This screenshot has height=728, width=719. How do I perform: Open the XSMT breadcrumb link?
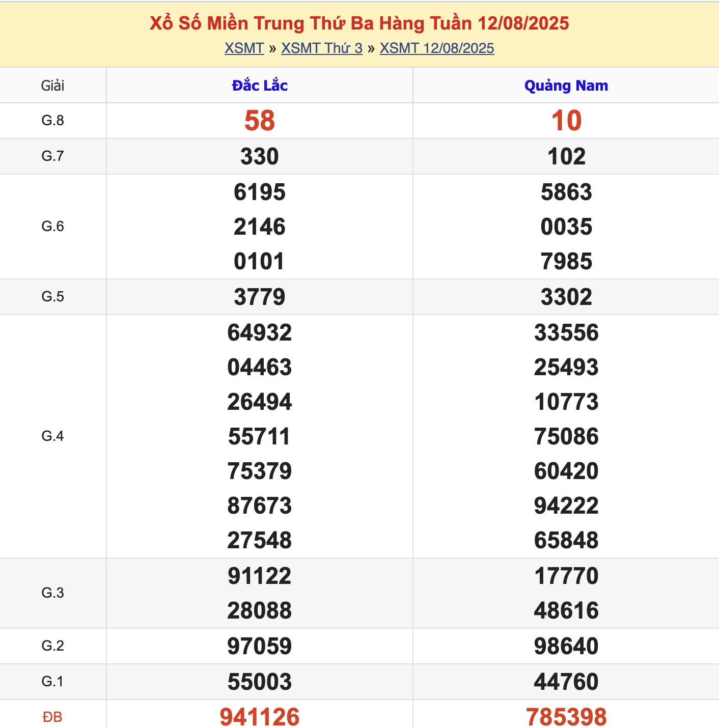(244, 48)
